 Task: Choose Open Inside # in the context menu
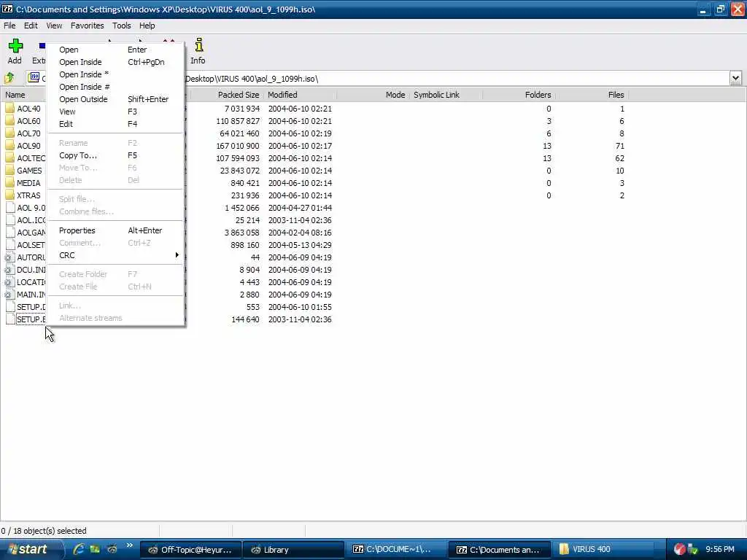point(116,87)
